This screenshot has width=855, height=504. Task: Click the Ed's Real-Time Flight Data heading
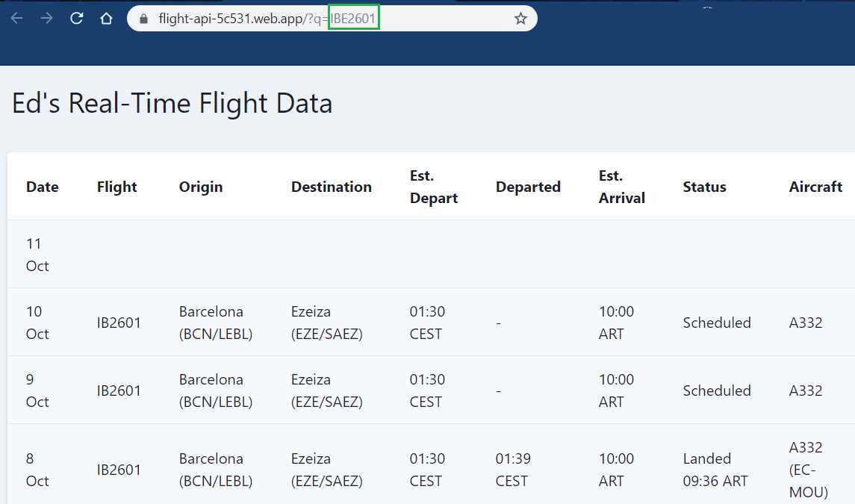171,103
